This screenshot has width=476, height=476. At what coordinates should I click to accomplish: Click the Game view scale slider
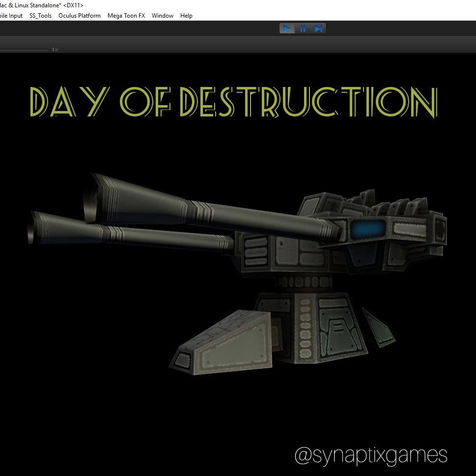[24, 50]
